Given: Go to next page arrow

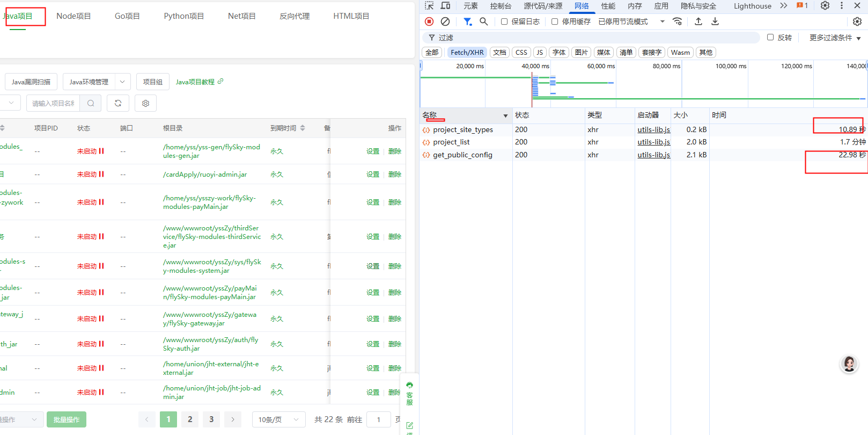Looking at the screenshot, I should coord(233,419).
